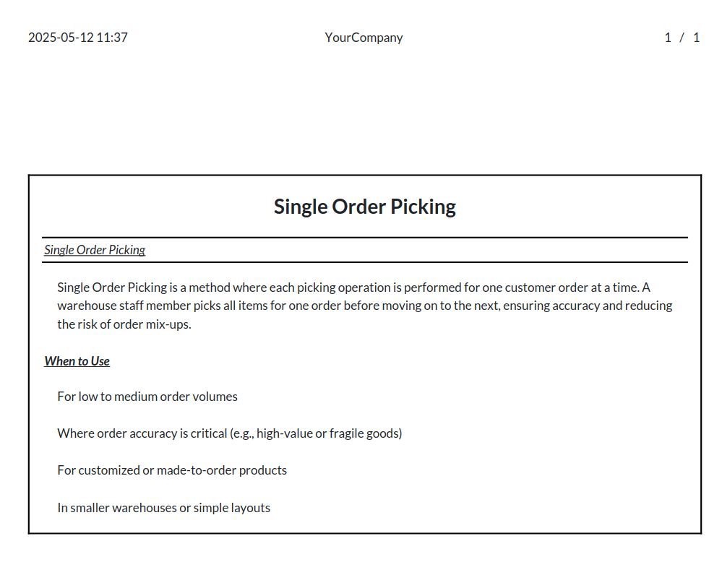Click the first line of the description paragraph
Image resolution: width=722 pixels, height=588 pixels.
point(353,287)
